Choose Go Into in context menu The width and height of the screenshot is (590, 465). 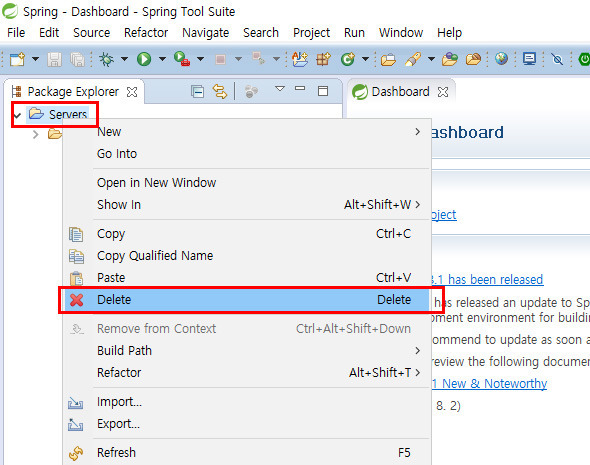(x=247, y=153)
